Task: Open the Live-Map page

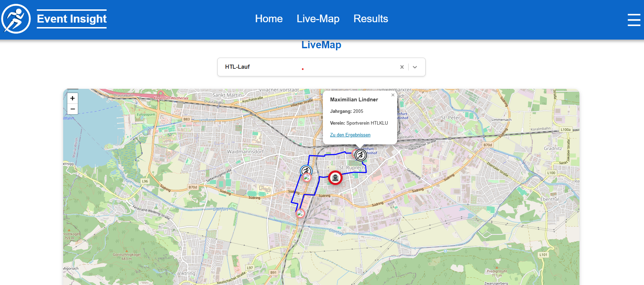Action: tap(318, 19)
